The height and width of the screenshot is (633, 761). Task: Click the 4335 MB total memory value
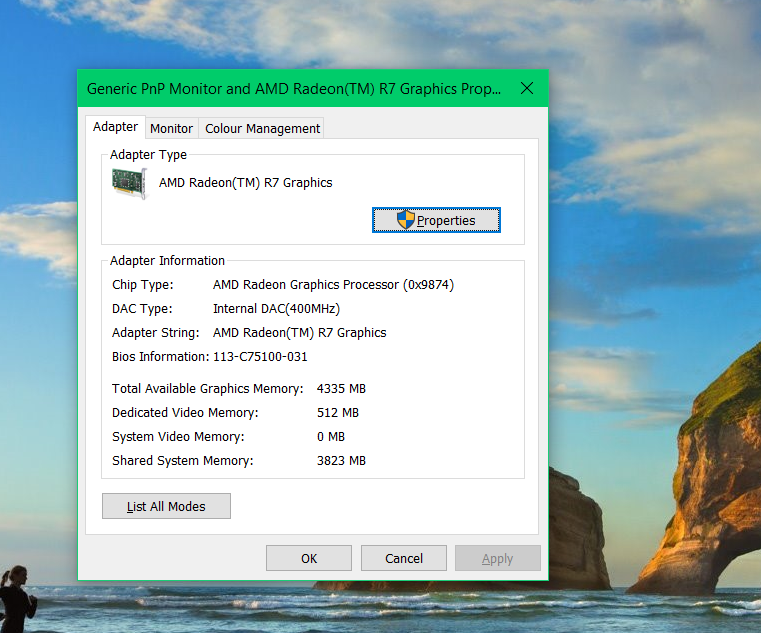coord(341,389)
